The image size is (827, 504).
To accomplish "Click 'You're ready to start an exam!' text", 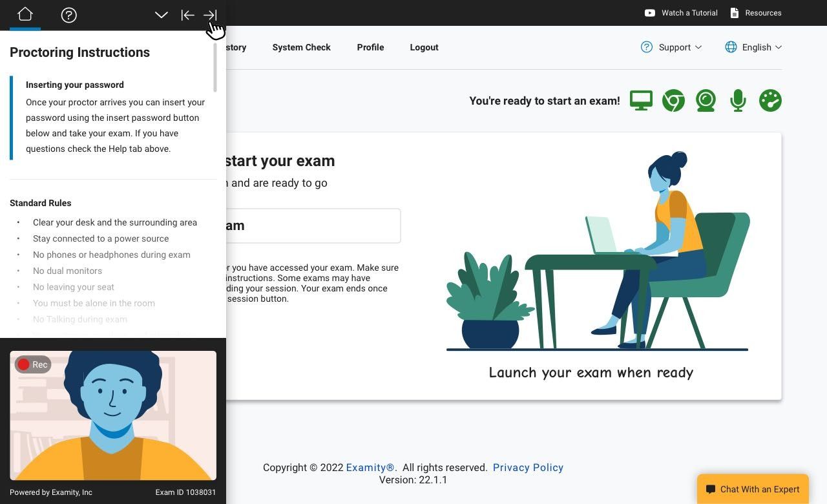I will coord(545,101).
